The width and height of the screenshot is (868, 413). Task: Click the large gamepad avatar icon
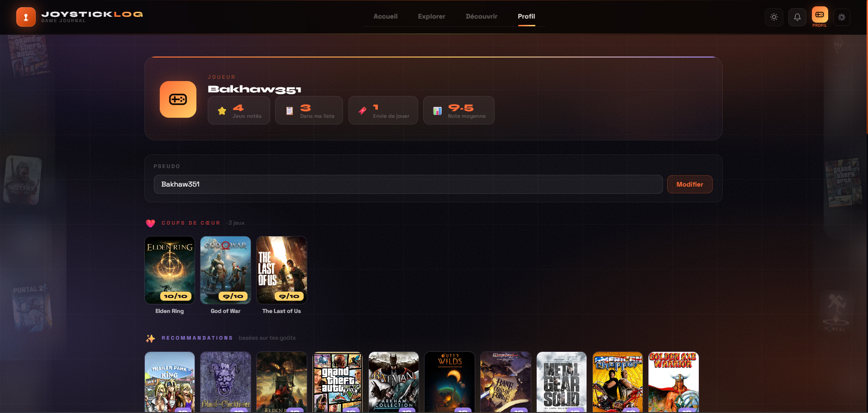tap(178, 99)
